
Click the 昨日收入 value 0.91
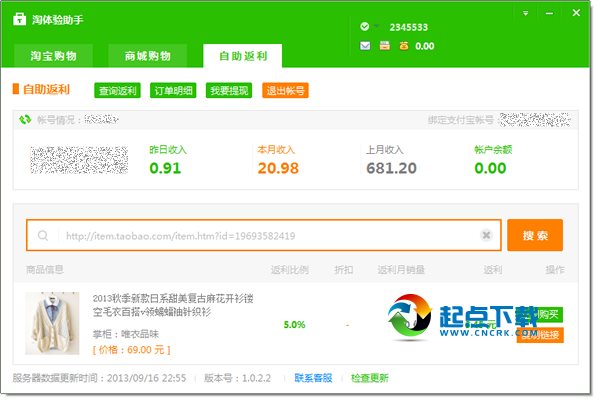[165, 168]
